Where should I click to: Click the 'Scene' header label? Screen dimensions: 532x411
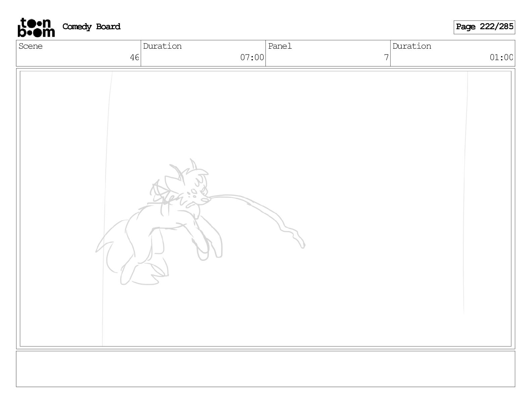(31, 46)
